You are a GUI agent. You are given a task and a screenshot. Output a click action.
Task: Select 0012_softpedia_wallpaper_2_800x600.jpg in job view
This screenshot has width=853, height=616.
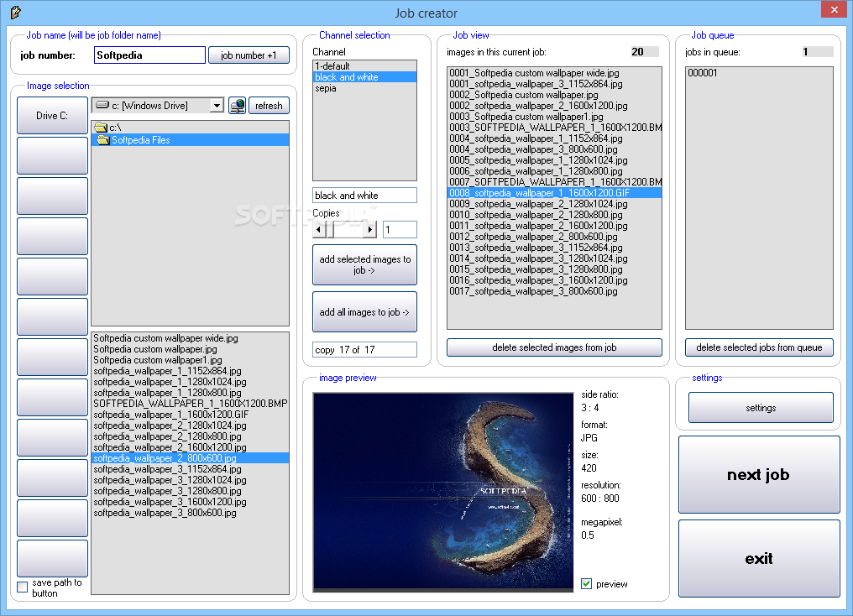[554, 237]
